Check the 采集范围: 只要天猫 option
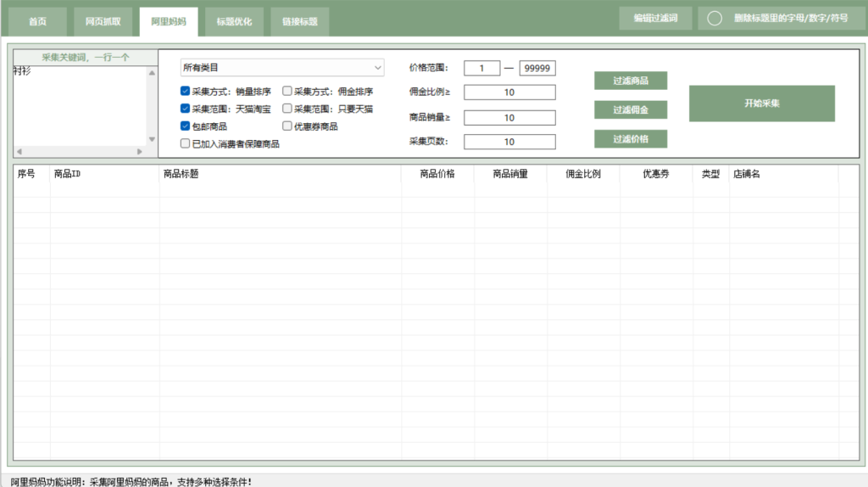This screenshot has width=868, height=487. 287,109
